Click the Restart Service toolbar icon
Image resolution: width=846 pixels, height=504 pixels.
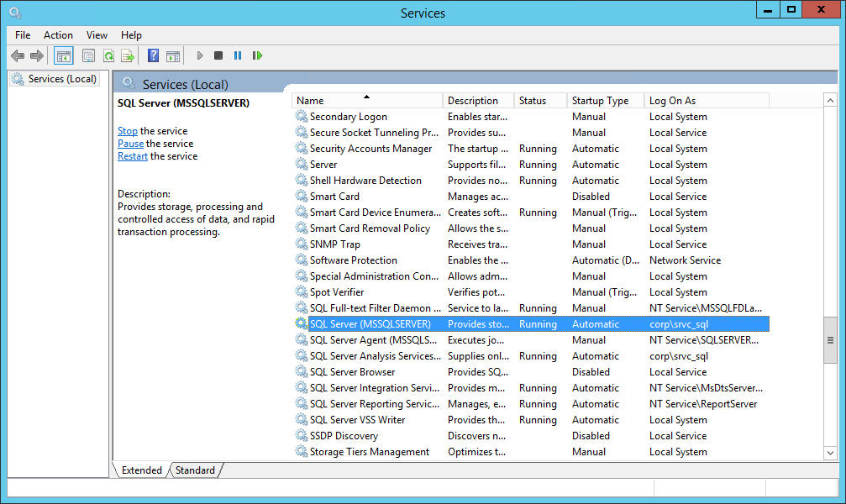pos(257,55)
